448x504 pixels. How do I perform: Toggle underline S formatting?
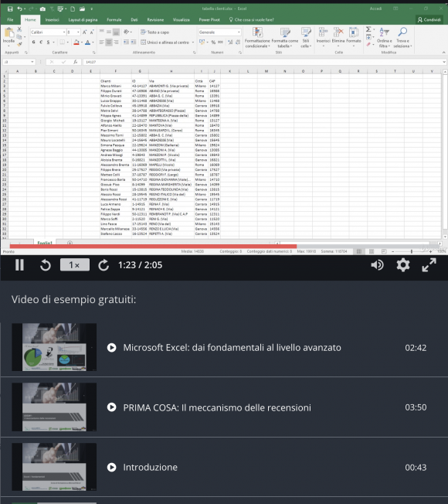point(48,42)
